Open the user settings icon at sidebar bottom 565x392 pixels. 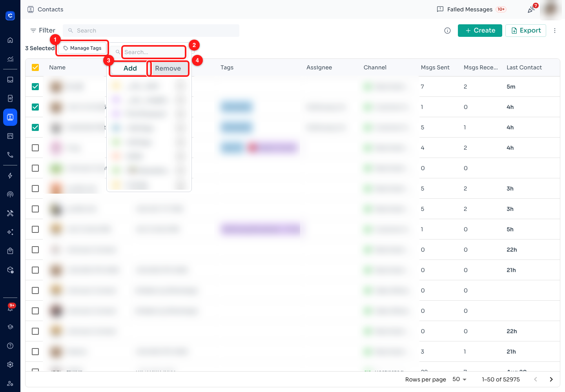click(10, 383)
